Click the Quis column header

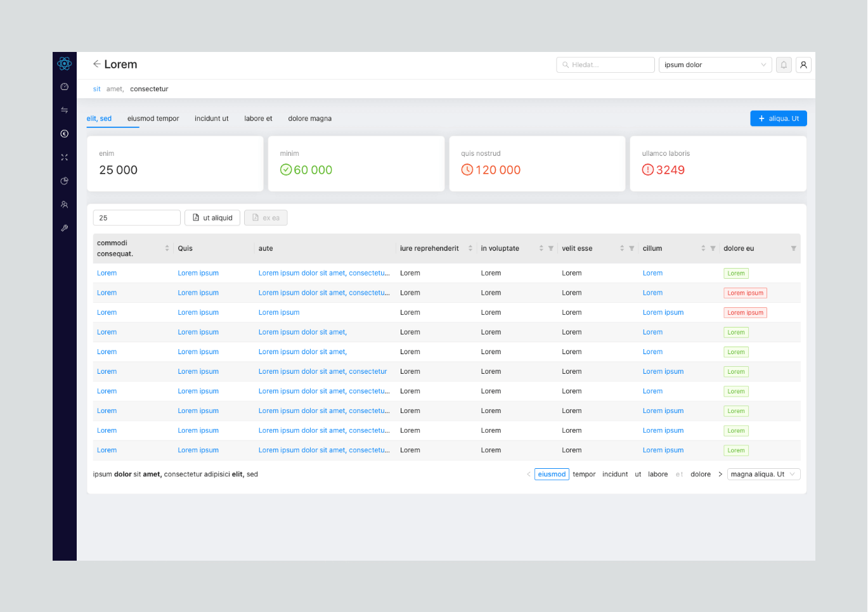pos(185,248)
